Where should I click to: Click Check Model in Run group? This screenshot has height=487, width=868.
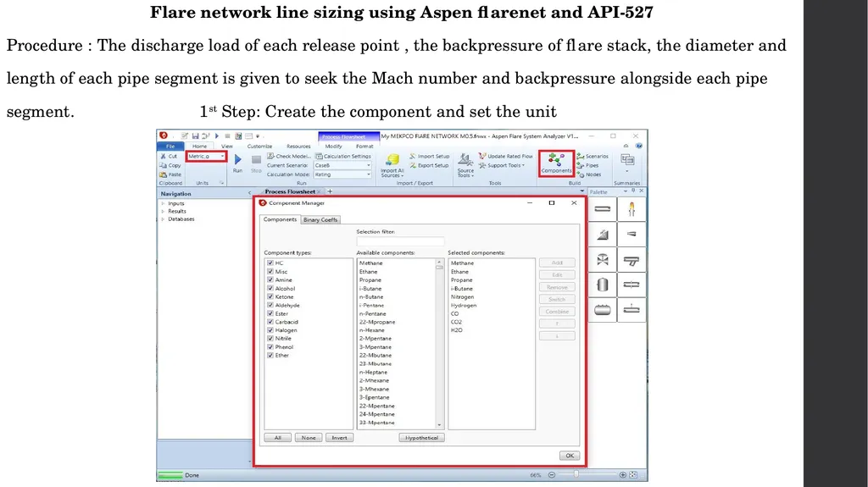[288, 156]
